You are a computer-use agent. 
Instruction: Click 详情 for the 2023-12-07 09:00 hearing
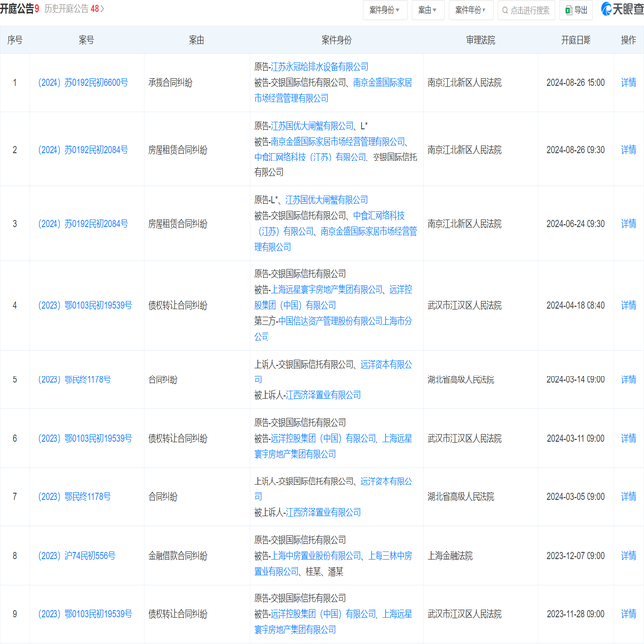coord(628,556)
